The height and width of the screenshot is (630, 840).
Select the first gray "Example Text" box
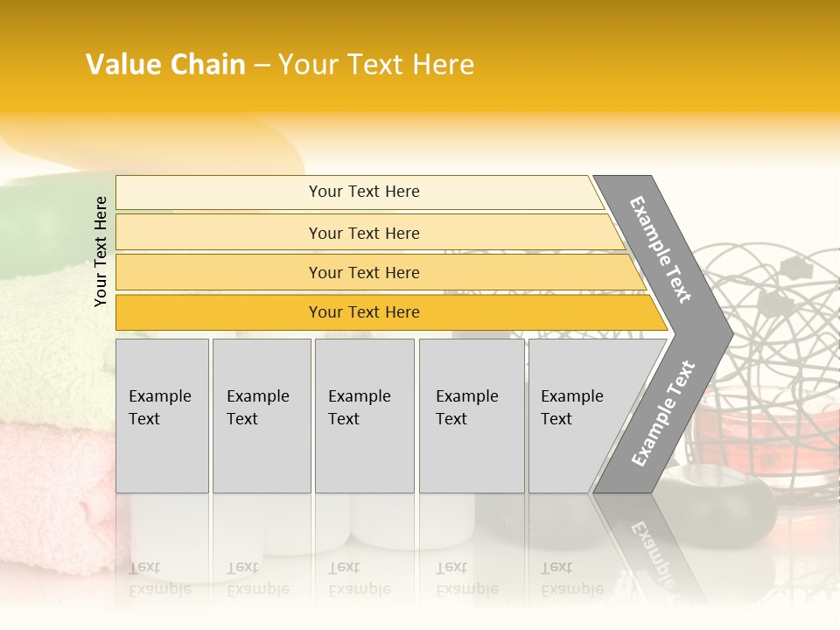(x=162, y=415)
